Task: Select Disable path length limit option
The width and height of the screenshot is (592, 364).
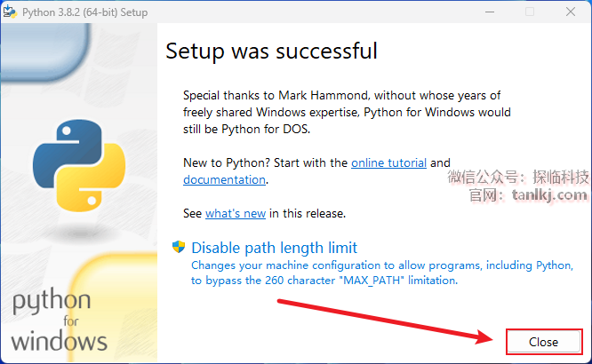Action: (x=274, y=248)
